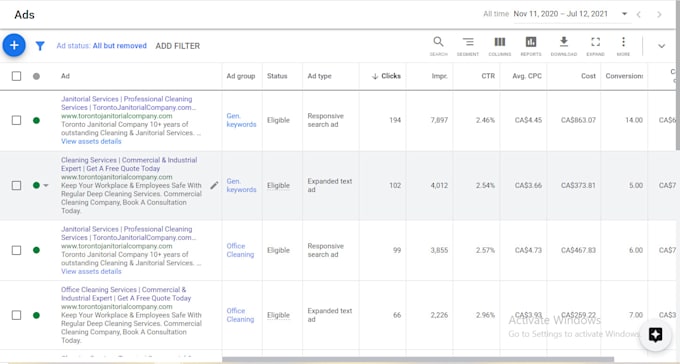The width and height of the screenshot is (680, 364).
Task: Toggle status dot of 99-clicks ad
Action: click(36, 250)
